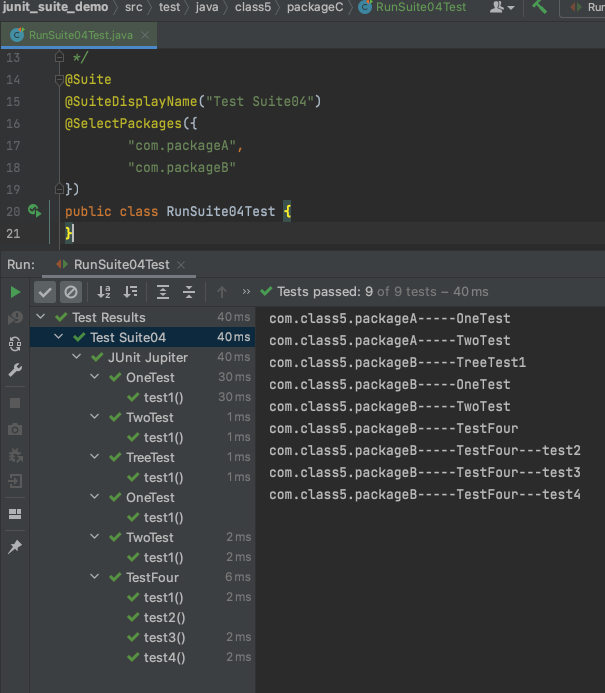
Task: Collapse all test tree nodes
Action: tap(189, 292)
